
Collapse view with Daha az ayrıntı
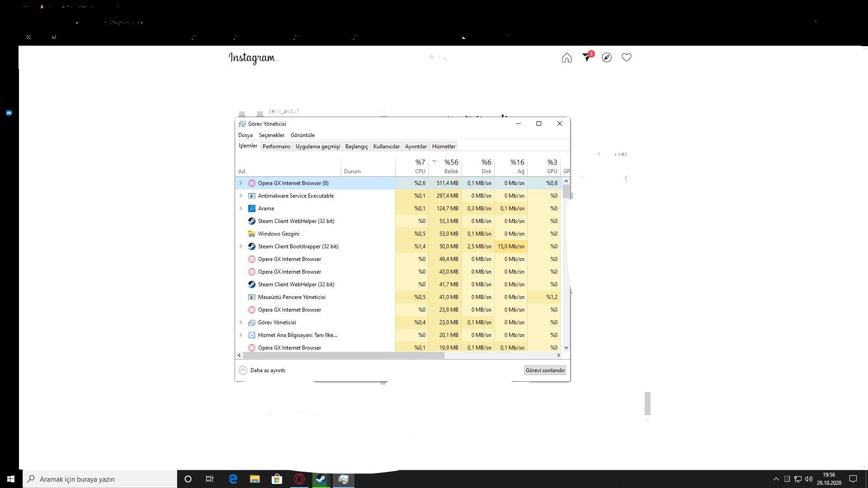(262, 370)
